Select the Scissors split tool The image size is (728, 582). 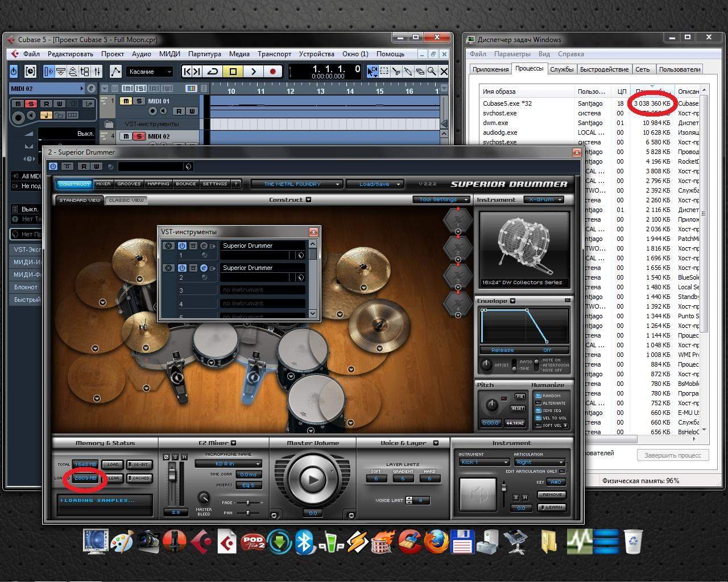point(396,72)
